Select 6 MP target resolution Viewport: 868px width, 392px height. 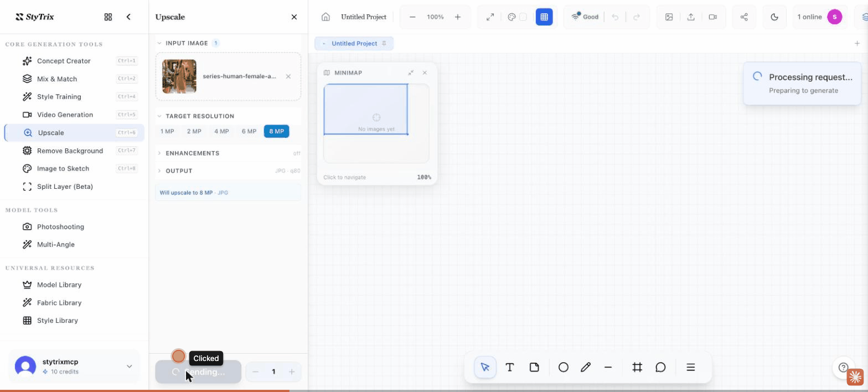pyautogui.click(x=249, y=131)
